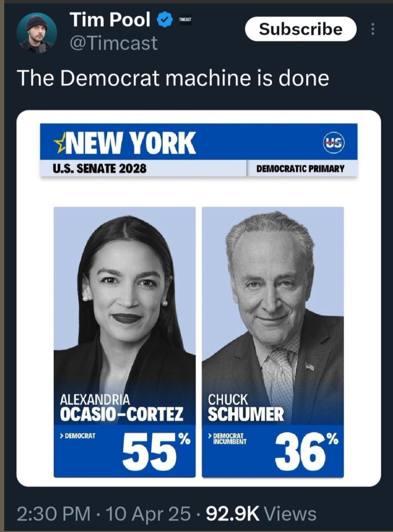Click the Tim Pool display name

[110, 20]
